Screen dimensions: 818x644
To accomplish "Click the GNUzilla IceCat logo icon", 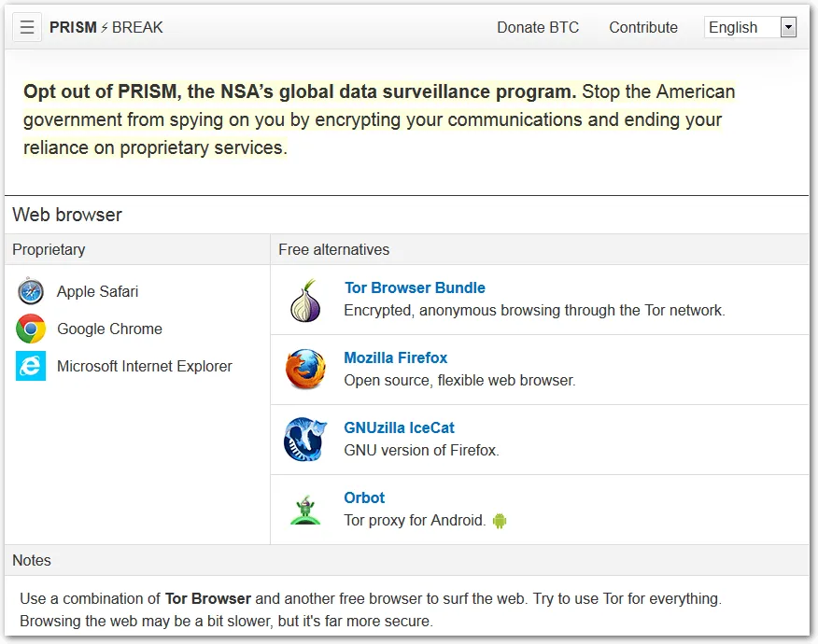I will [x=305, y=439].
